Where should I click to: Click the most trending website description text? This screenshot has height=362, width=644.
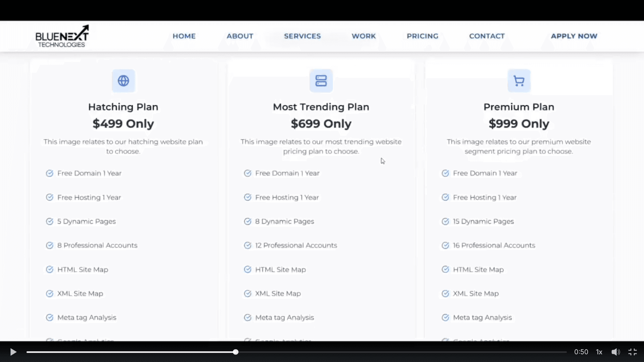pos(321,146)
